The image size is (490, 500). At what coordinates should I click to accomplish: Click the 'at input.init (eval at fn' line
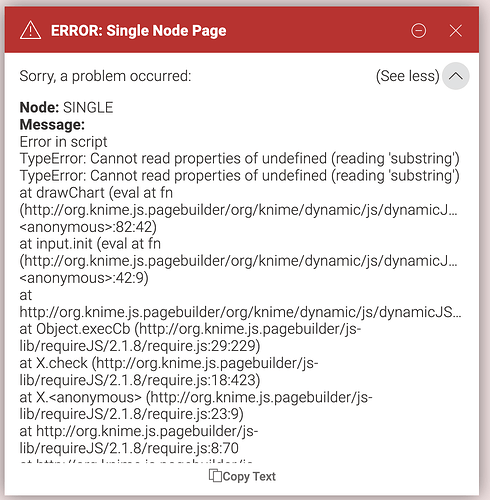point(90,244)
